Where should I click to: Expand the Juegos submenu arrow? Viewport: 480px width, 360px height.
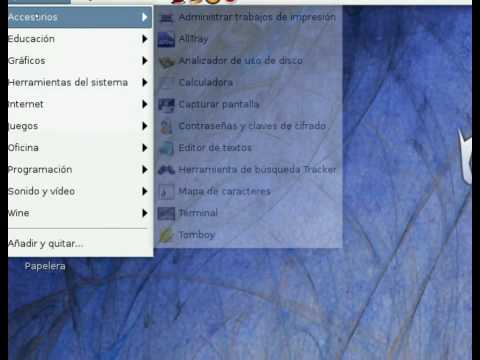click(144, 126)
